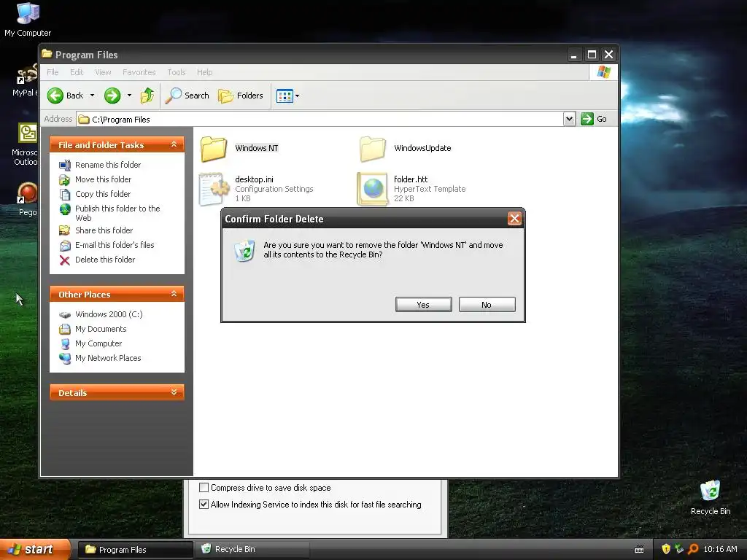Click the MyPal desktop shortcut
Viewport: 747px width, 560px height.
[x=25, y=79]
